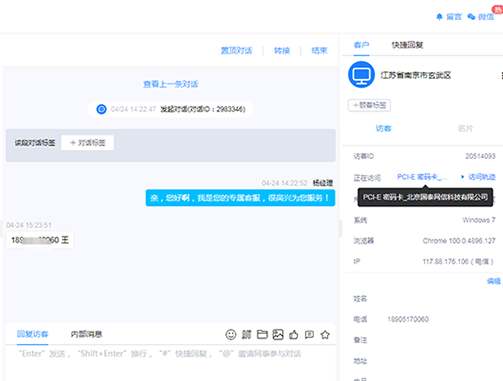Click the location text 江苏省南京市玄武区
The image size is (503, 381).
pyautogui.click(x=416, y=75)
